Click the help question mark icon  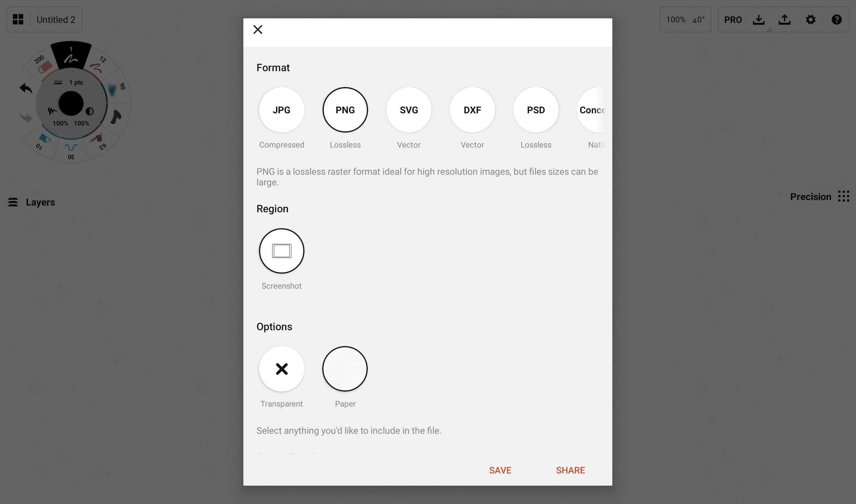tap(836, 19)
